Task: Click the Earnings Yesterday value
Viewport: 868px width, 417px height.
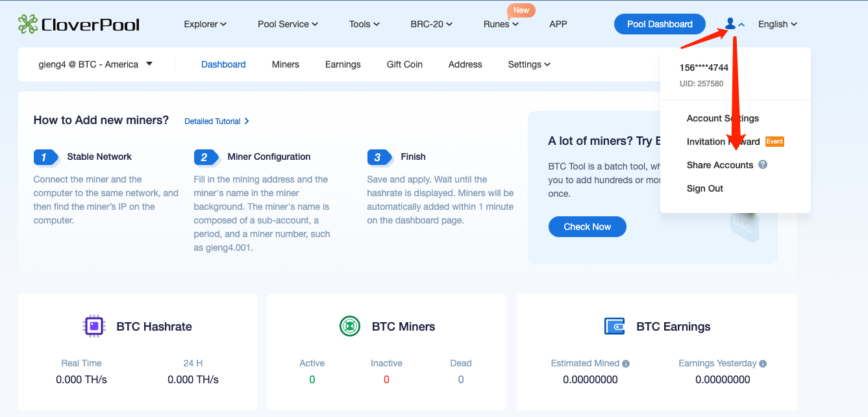Action: [x=723, y=379]
